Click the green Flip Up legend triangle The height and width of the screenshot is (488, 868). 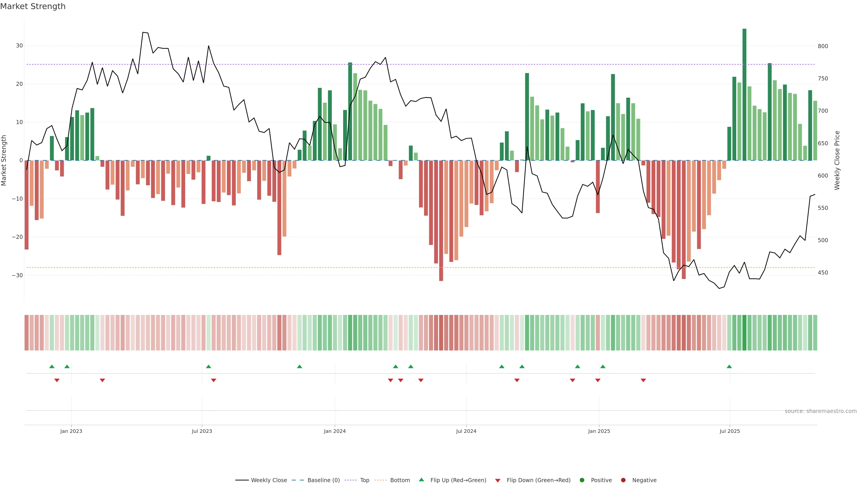pyautogui.click(x=421, y=480)
